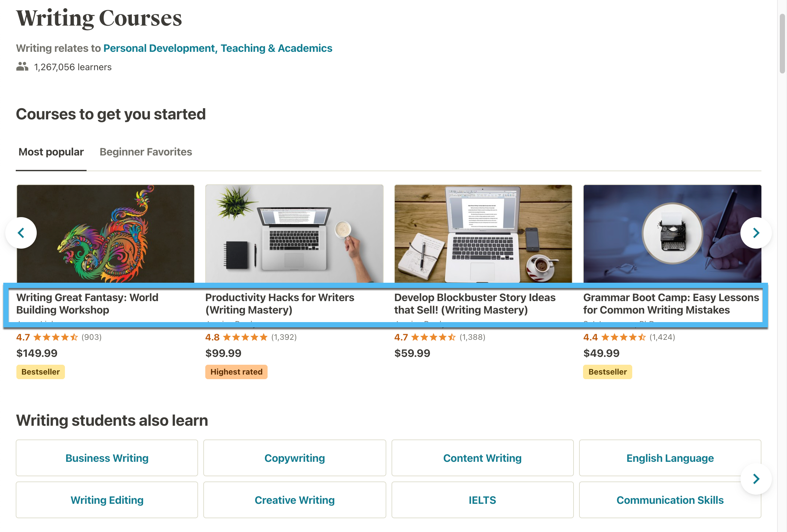This screenshot has height=532, width=787.
Task: Click the Business Writing category button
Action: coord(106,458)
